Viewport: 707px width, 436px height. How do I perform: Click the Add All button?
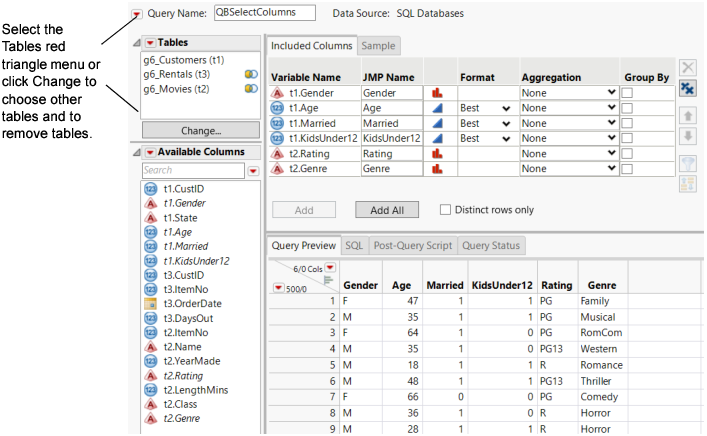(x=386, y=210)
